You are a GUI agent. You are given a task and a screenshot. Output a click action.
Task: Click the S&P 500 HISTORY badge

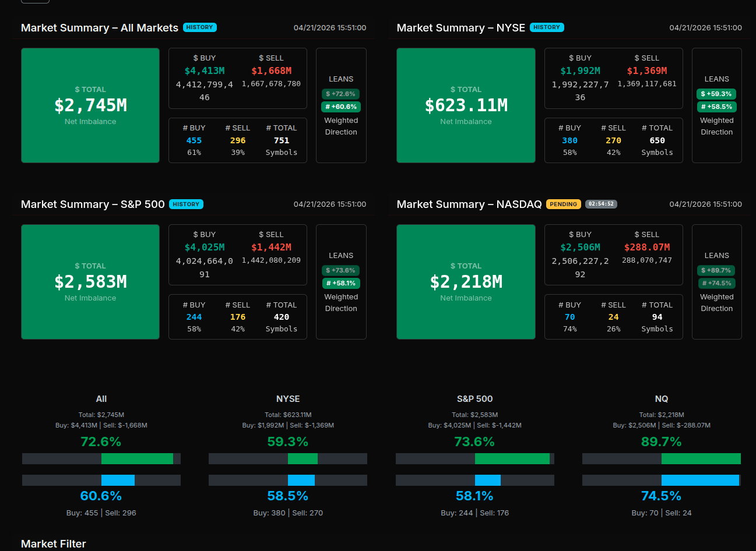186,204
